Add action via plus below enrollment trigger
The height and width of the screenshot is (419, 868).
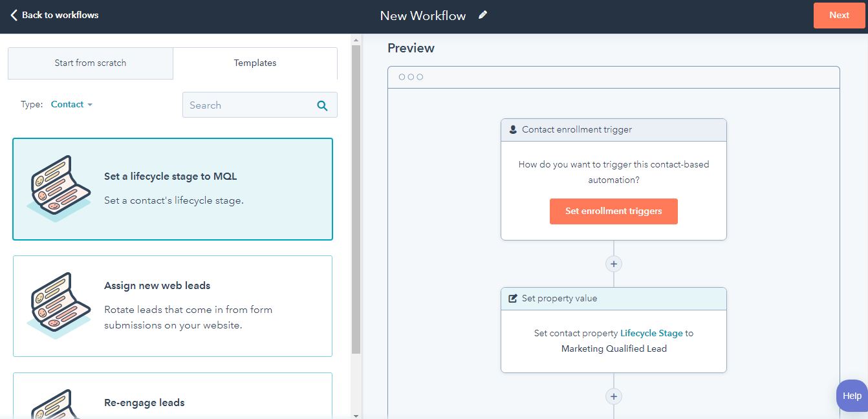pos(613,264)
